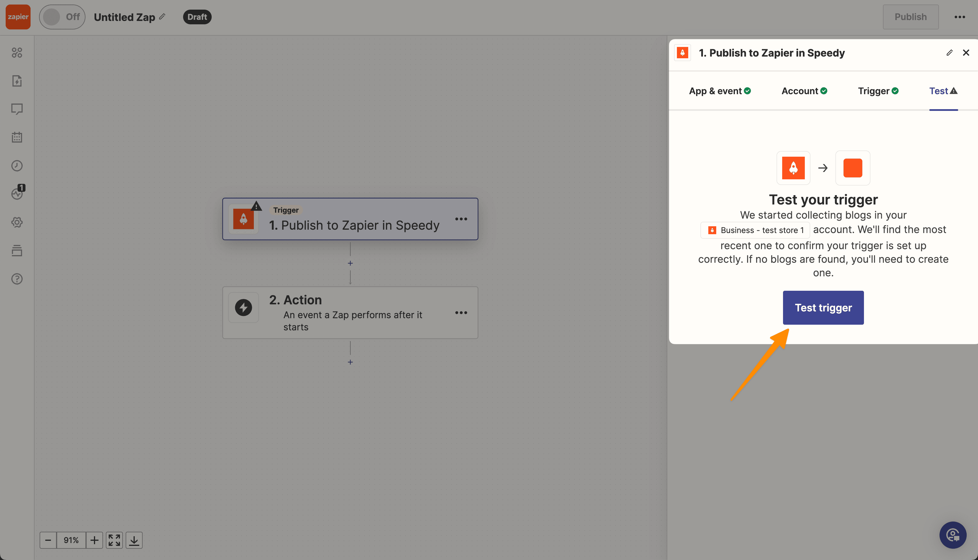This screenshot has height=560, width=978.
Task: Open the chat support bubble
Action: pos(953,535)
